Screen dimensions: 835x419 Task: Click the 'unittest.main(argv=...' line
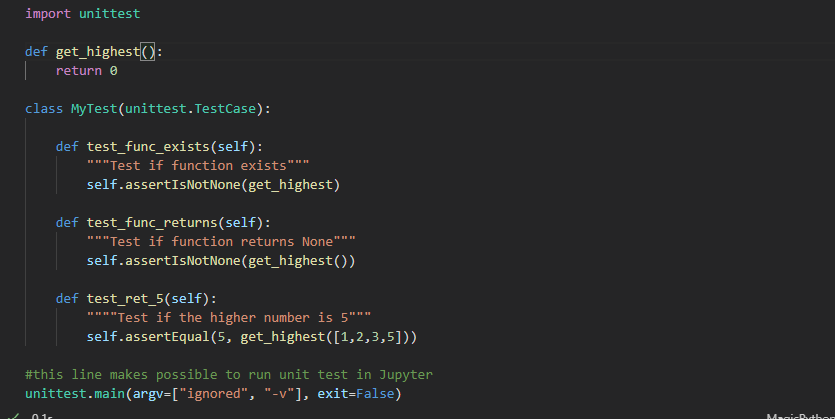(x=213, y=394)
